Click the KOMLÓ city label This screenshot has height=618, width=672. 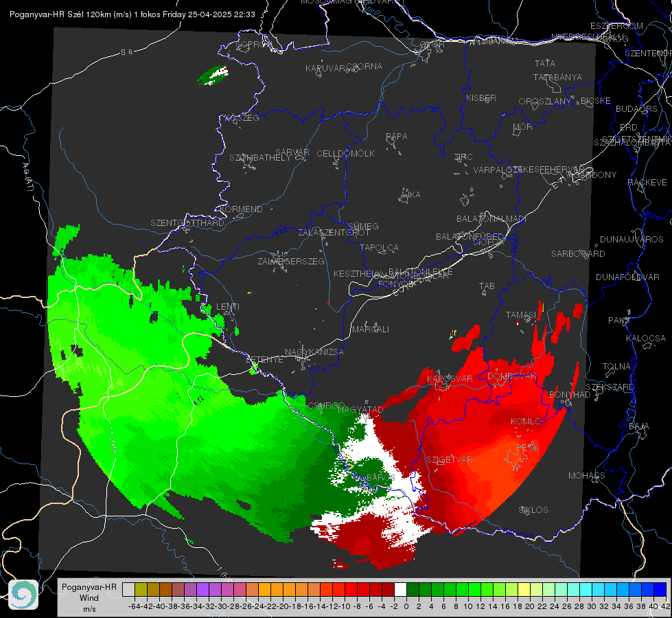(x=526, y=422)
